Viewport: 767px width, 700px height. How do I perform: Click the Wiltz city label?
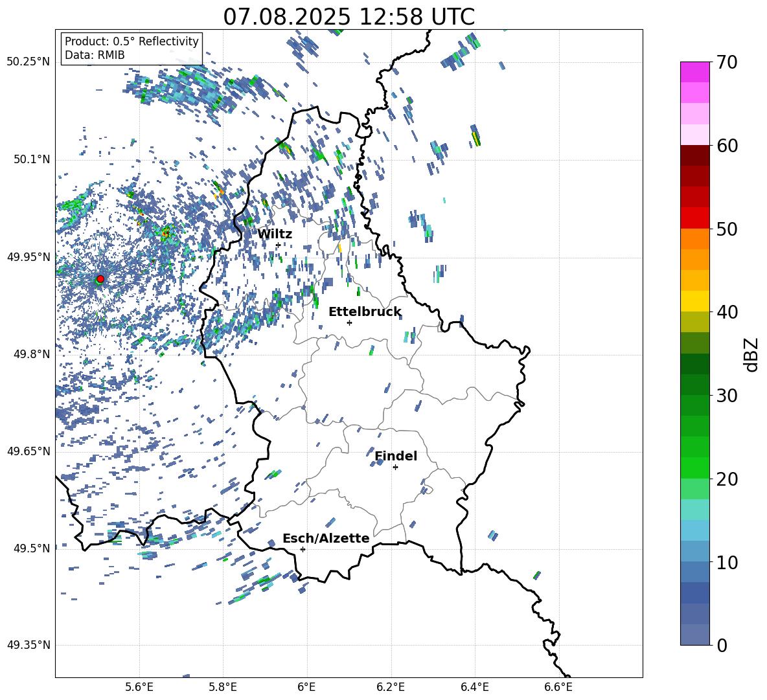click(x=275, y=234)
